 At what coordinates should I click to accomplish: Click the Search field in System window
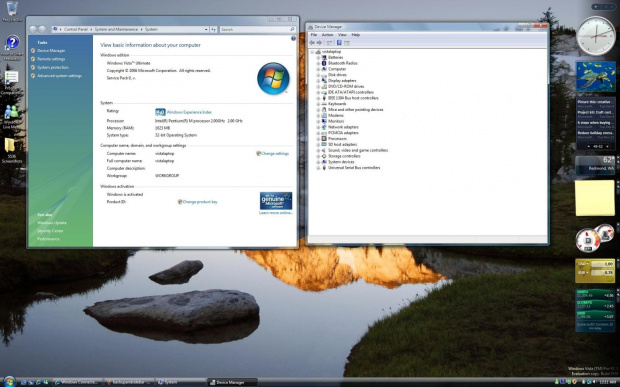coord(257,29)
